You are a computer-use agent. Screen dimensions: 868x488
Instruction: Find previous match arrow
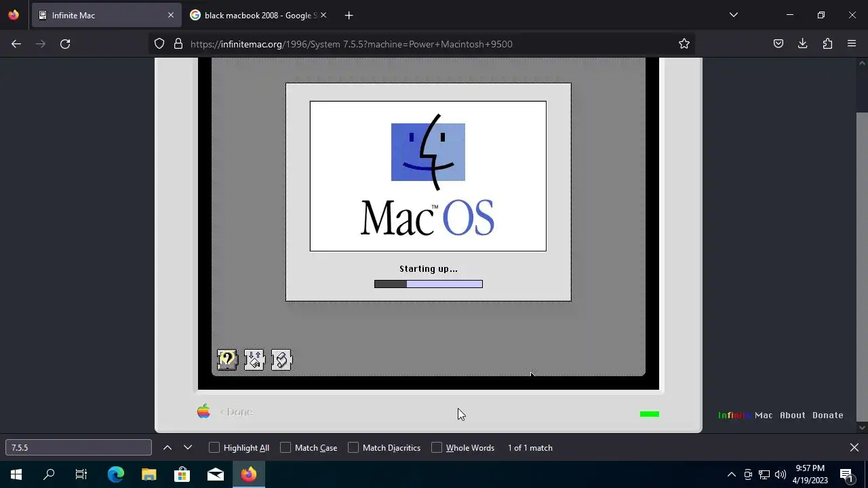click(x=167, y=447)
